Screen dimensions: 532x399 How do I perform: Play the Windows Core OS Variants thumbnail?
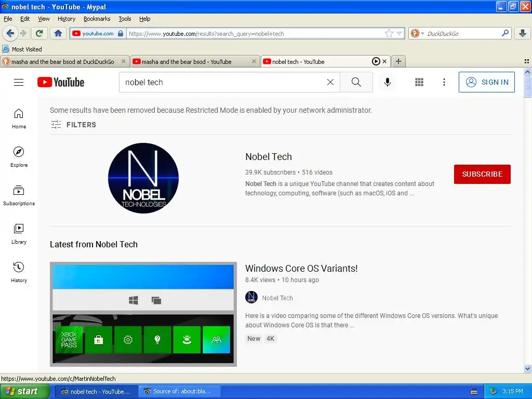point(143,314)
